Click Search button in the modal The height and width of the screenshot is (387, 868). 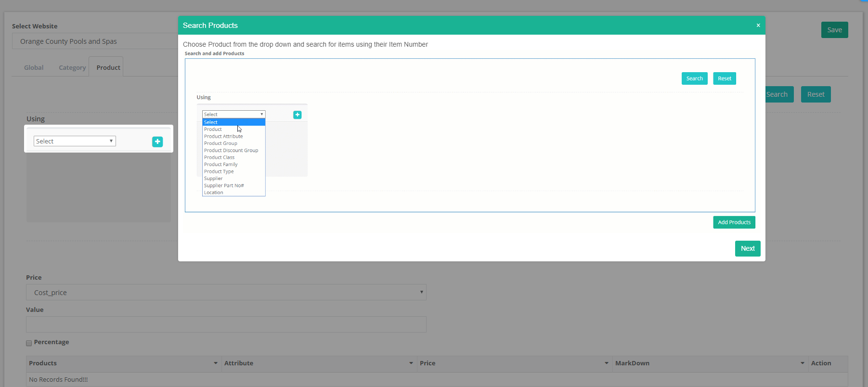[694, 78]
